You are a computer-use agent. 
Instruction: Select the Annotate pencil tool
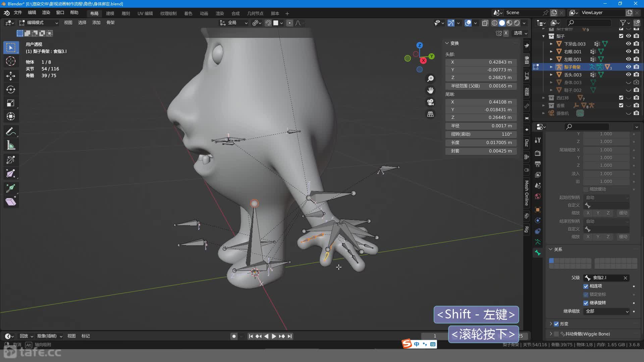tap(11, 131)
